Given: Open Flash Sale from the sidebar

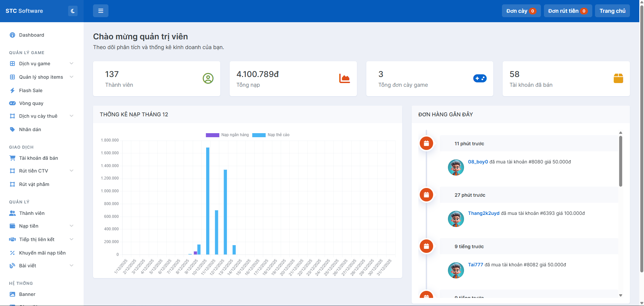Looking at the screenshot, I should (31, 90).
